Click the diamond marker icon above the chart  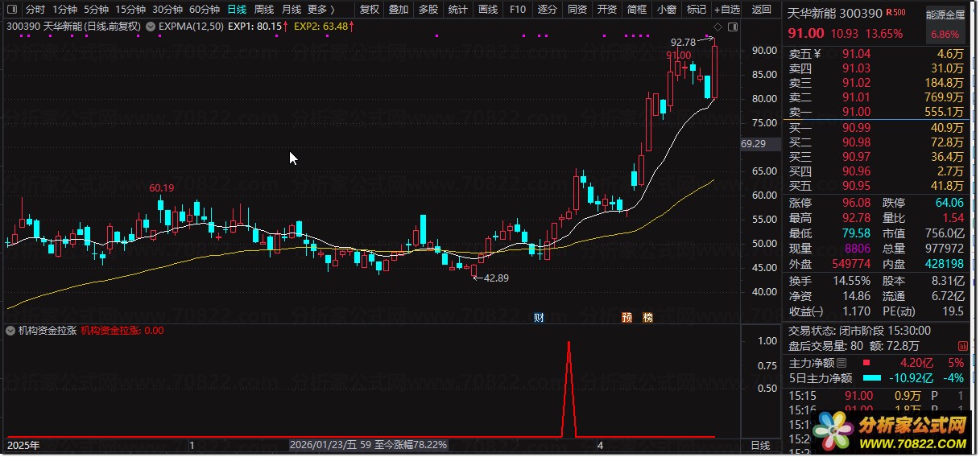(x=717, y=26)
